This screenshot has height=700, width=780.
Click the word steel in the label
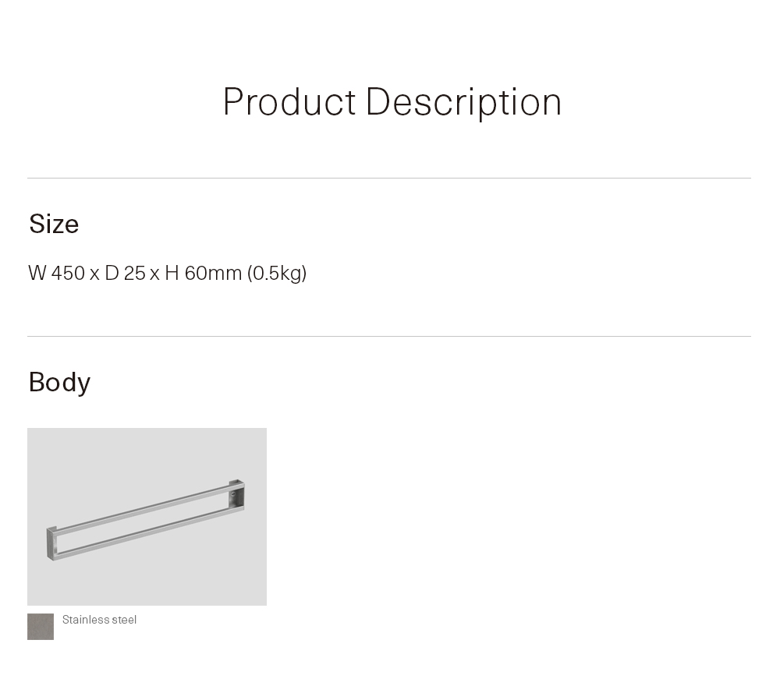coord(123,620)
